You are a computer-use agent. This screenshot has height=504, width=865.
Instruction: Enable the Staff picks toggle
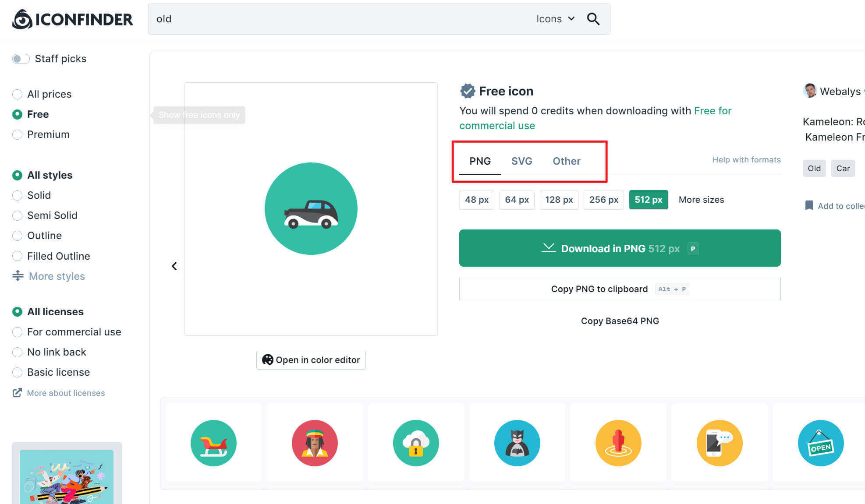[21, 58]
